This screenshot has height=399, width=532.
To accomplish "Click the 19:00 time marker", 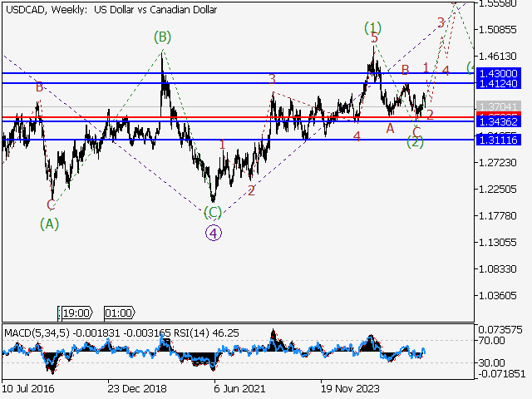I will (76, 313).
